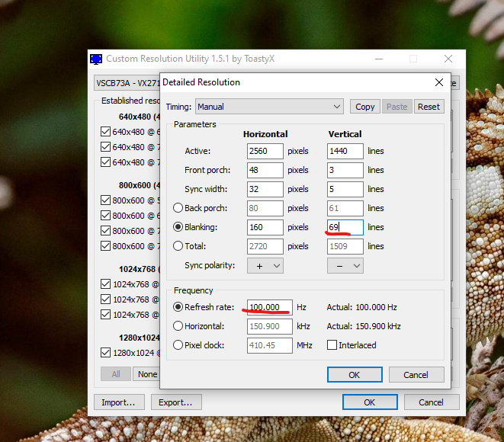Open the Vertical Sync polarity dropdown
This screenshot has height=442, width=504.
[x=345, y=266]
